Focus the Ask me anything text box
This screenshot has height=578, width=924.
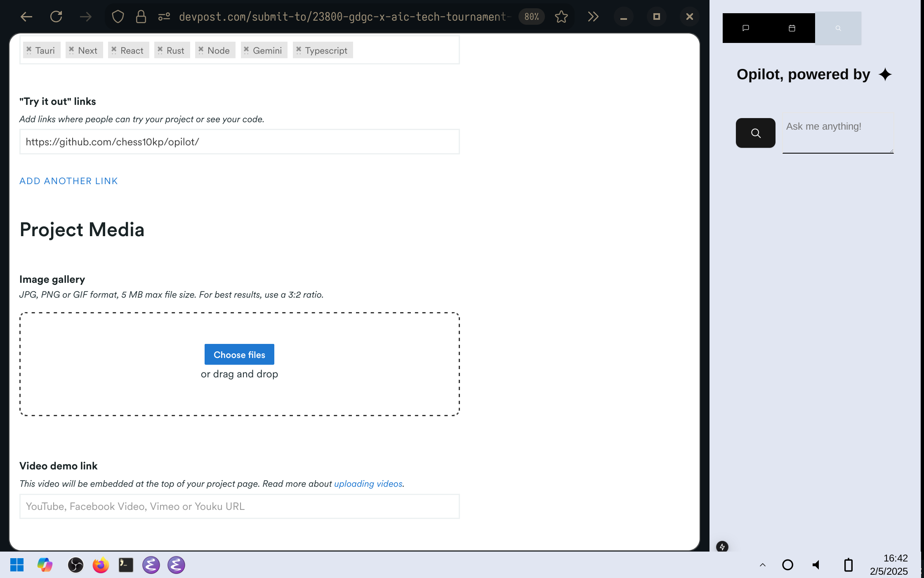837,133
